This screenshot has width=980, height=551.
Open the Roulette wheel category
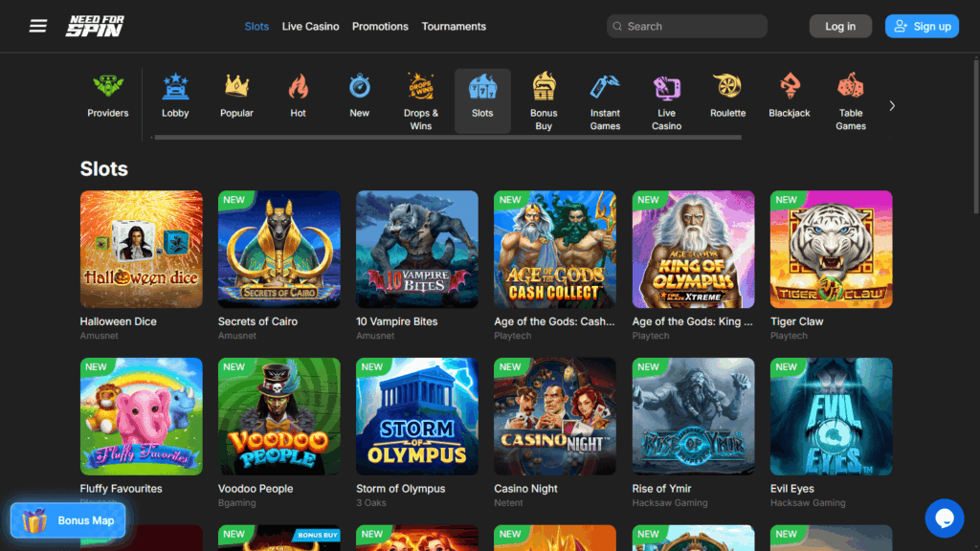(x=727, y=86)
